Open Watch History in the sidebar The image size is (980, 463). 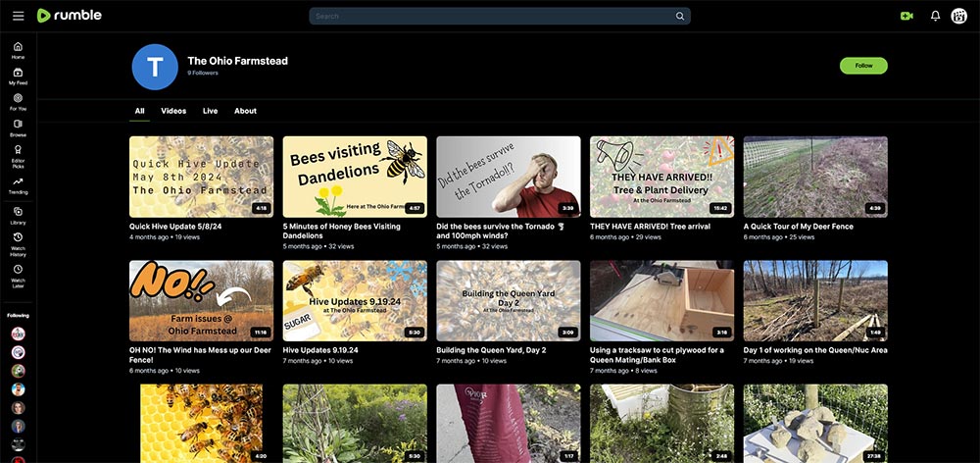[x=18, y=245]
